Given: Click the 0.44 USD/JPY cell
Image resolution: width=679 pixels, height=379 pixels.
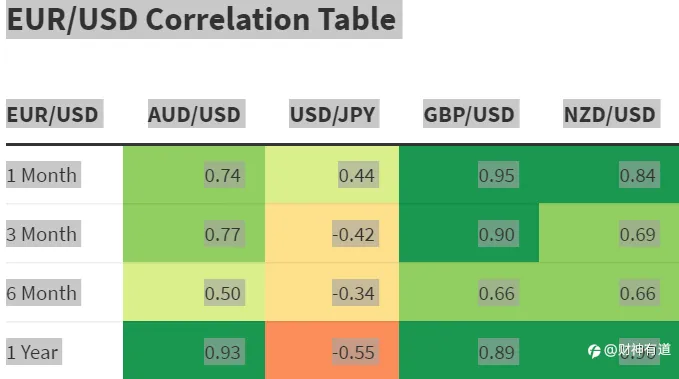Looking at the screenshot, I should (x=332, y=175).
